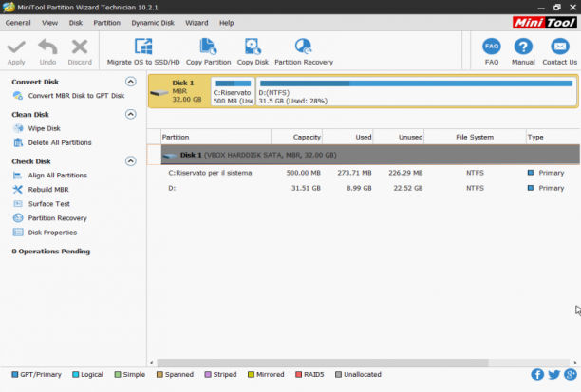Open the FAQ icon
Screen dimensions: 581x392
(492, 47)
